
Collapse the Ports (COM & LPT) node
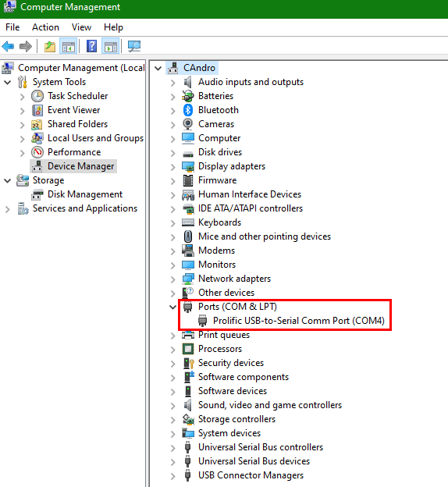[x=172, y=307]
